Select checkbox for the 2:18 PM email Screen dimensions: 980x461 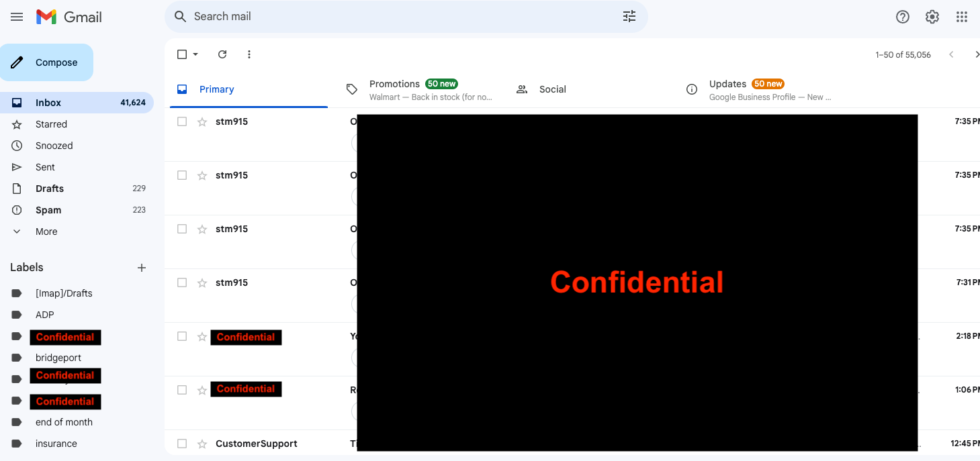pos(182,336)
